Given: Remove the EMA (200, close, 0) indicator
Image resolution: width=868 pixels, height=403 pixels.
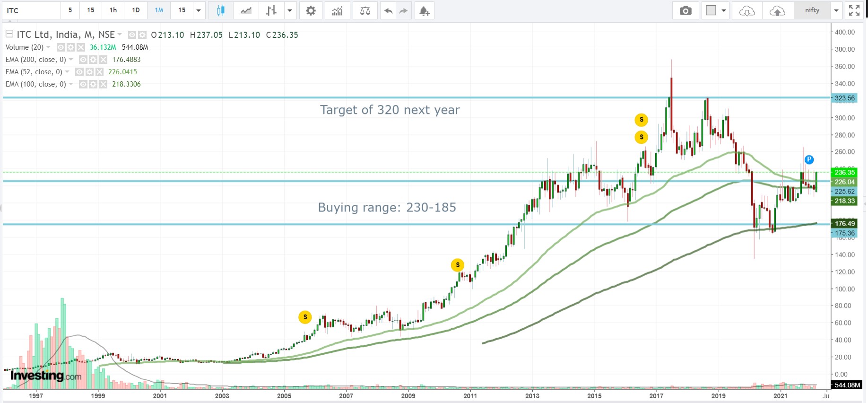Looking at the screenshot, I should coord(103,60).
